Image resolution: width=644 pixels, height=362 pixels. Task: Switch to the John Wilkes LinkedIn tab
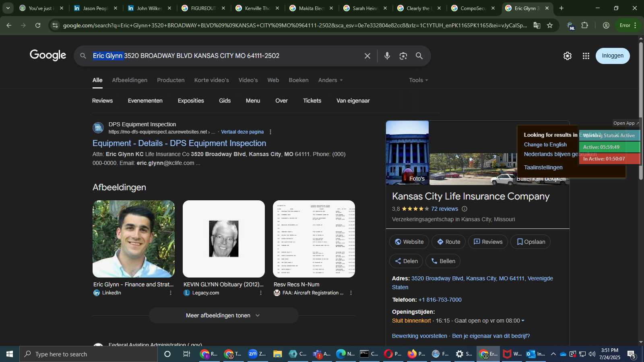click(x=149, y=8)
